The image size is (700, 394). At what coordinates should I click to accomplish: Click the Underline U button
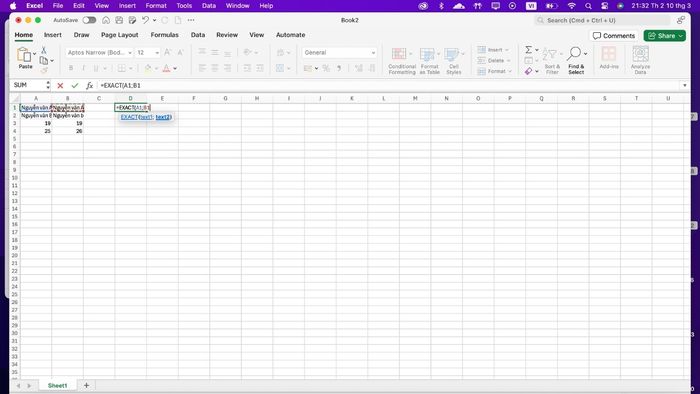pyautogui.click(x=96, y=68)
